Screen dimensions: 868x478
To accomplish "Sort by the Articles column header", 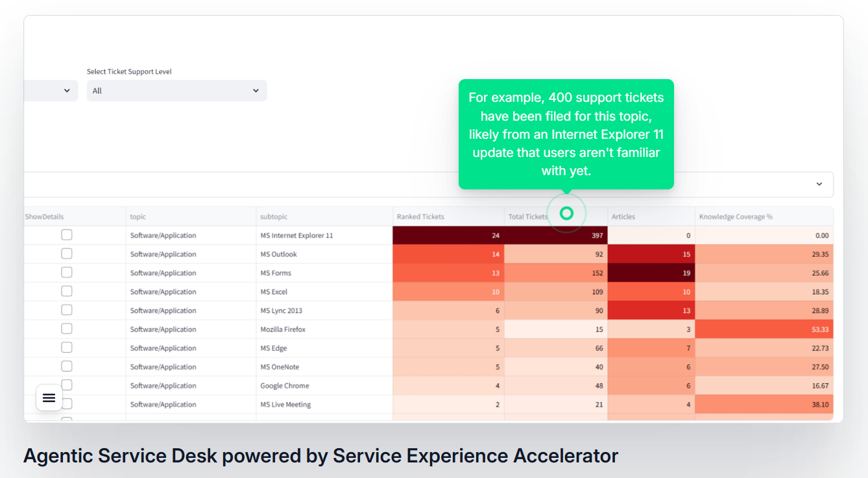I will click(x=651, y=217).
